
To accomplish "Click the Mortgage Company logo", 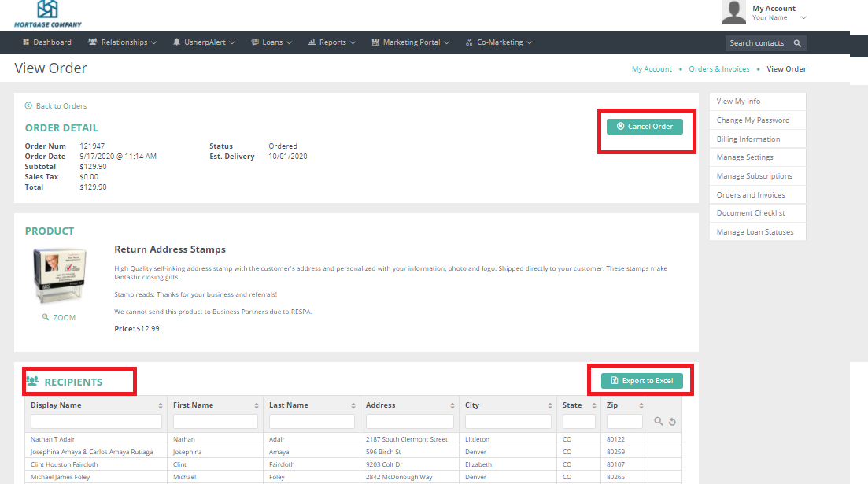I will tap(48, 14).
